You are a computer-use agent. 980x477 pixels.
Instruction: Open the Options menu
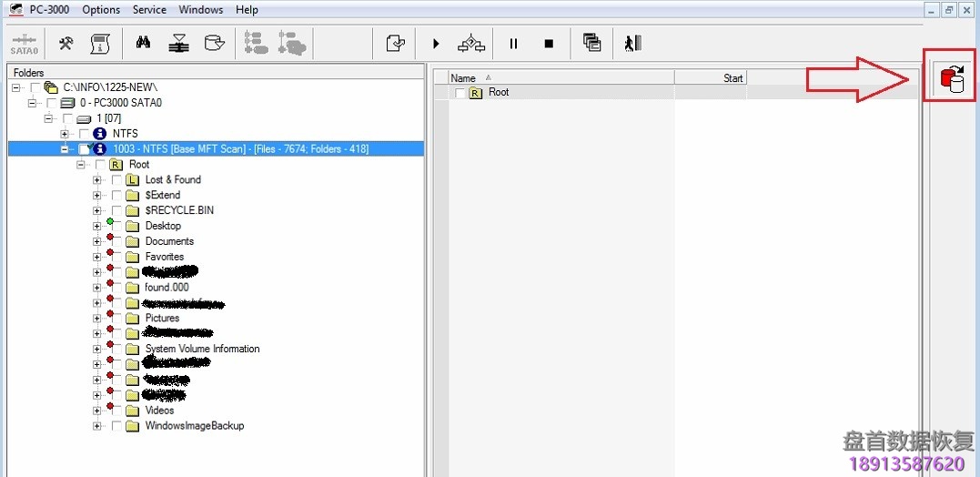click(x=101, y=10)
